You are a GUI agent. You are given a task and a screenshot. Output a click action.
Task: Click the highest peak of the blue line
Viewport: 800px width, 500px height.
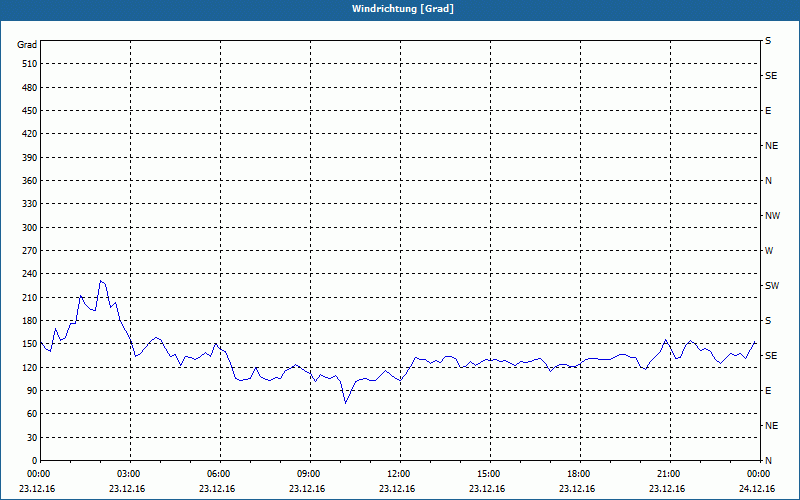tap(101, 281)
